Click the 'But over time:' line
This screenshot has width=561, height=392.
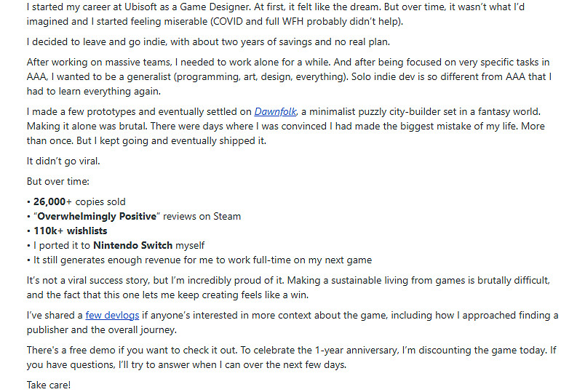[x=57, y=181]
